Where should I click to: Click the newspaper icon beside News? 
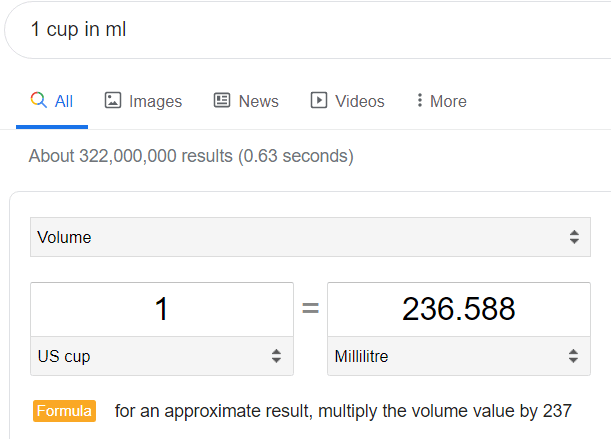click(222, 100)
